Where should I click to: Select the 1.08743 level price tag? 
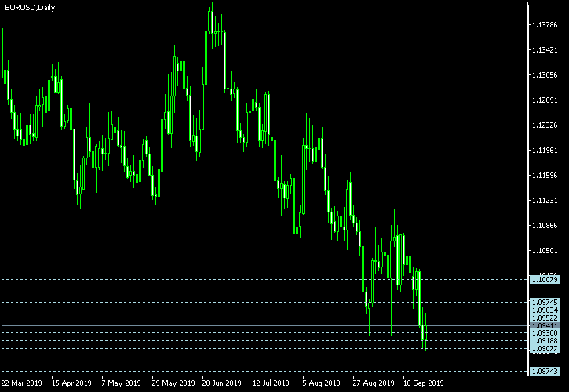545,372
